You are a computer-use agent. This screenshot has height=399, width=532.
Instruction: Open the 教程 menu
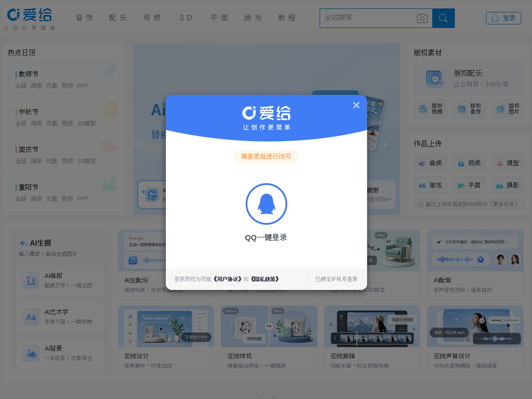point(287,18)
